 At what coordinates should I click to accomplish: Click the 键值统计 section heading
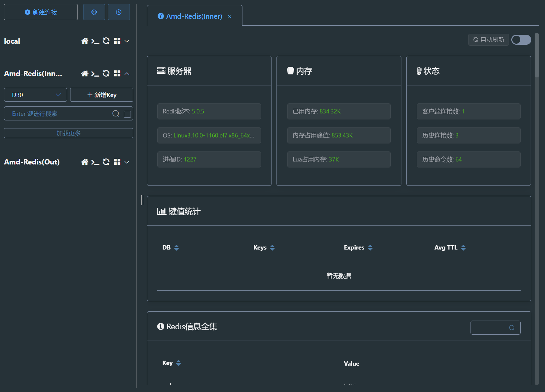[179, 212]
